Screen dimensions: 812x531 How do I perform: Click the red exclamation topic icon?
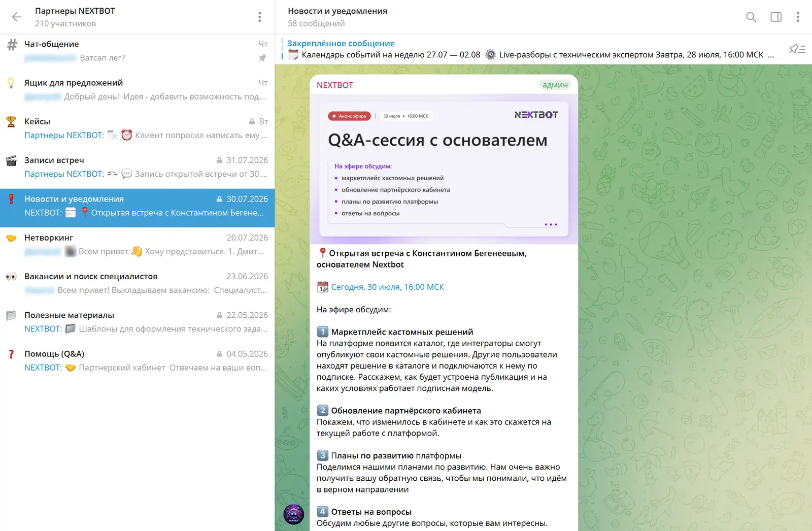coord(11,199)
